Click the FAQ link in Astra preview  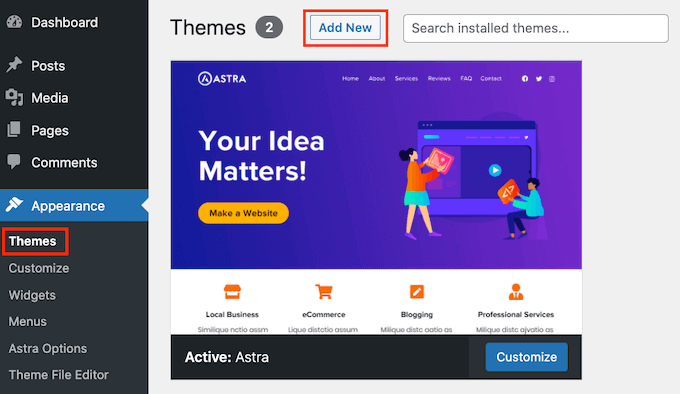[x=466, y=78]
